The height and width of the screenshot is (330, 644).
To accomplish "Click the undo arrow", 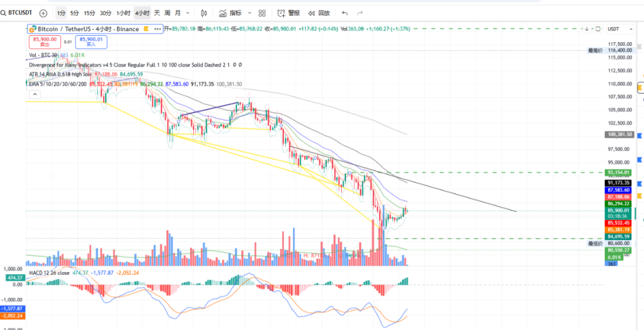I will (x=344, y=13).
